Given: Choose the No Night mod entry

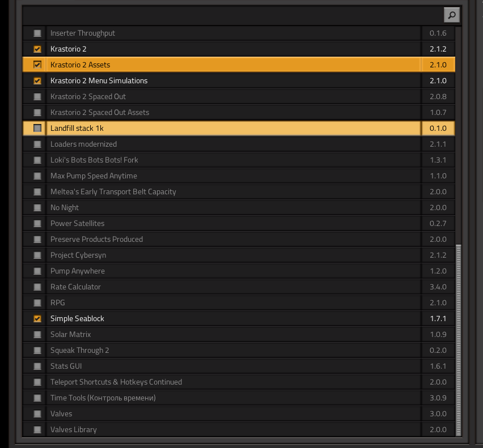Looking at the screenshot, I should click(x=239, y=207).
